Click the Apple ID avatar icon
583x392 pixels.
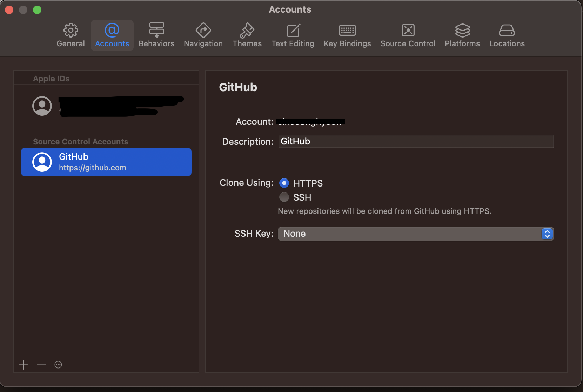coord(42,106)
